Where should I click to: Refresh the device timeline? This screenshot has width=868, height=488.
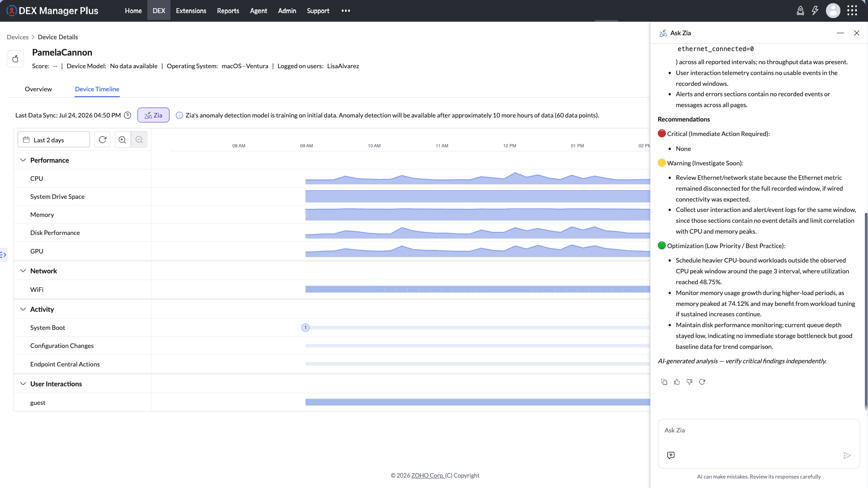(103, 140)
